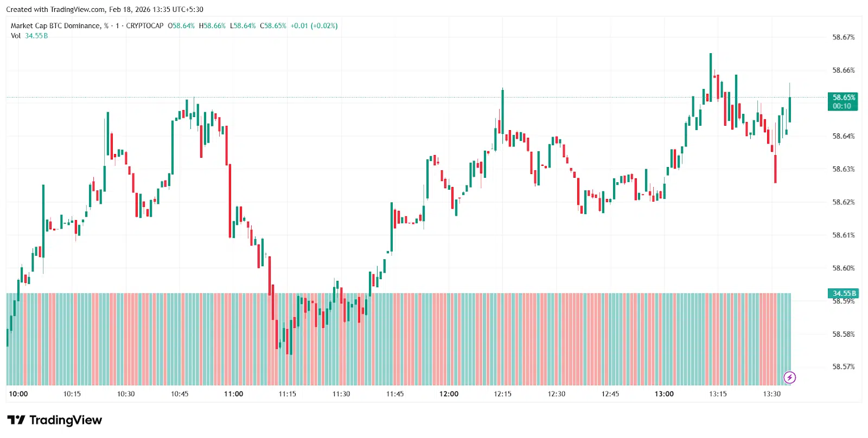Click the 58.57% price axis label

click(843, 367)
